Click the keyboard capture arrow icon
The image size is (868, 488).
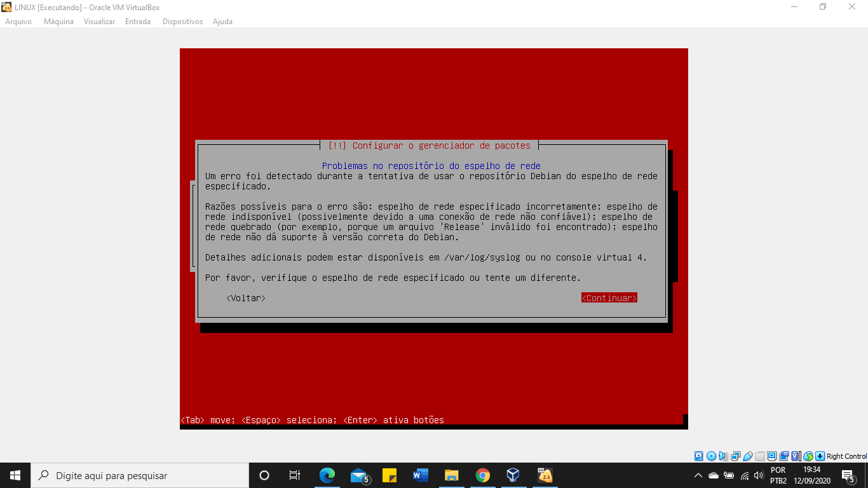coord(820,456)
